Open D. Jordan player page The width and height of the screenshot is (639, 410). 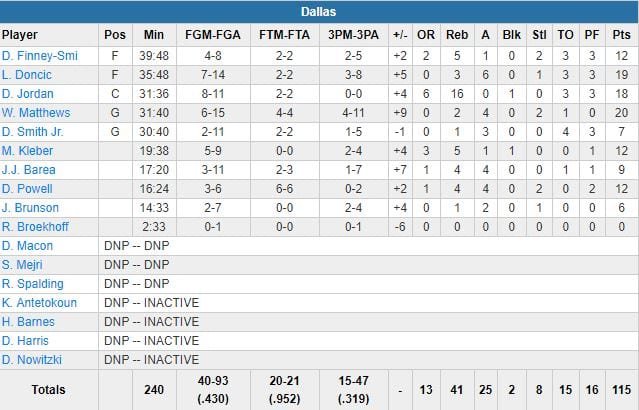click(28, 93)
